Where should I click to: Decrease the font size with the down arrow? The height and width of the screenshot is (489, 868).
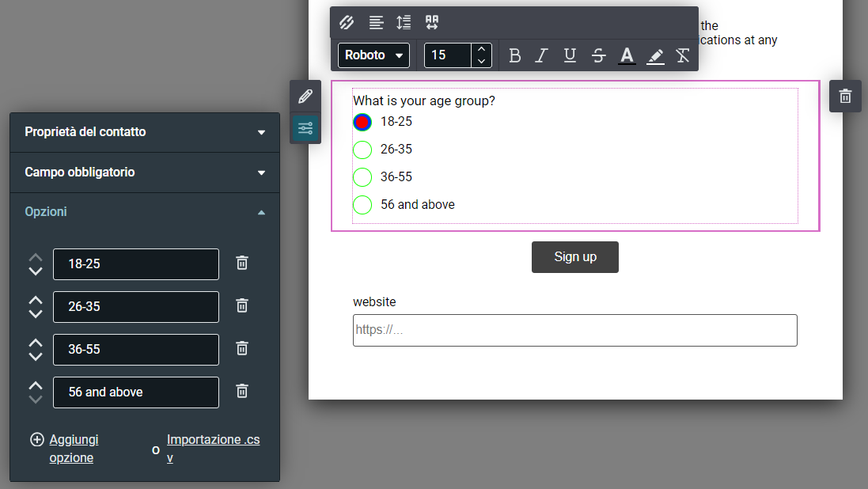coord(482,62)
